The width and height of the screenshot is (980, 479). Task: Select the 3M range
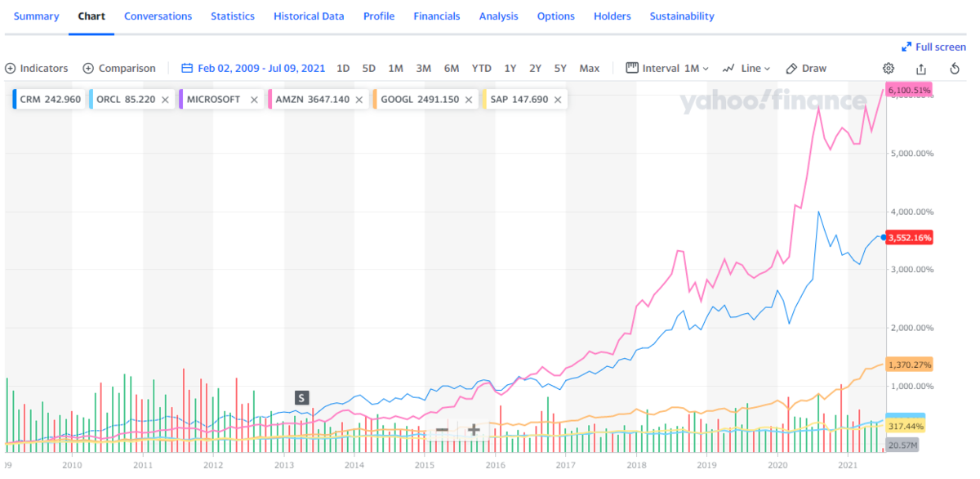point(423,69)
